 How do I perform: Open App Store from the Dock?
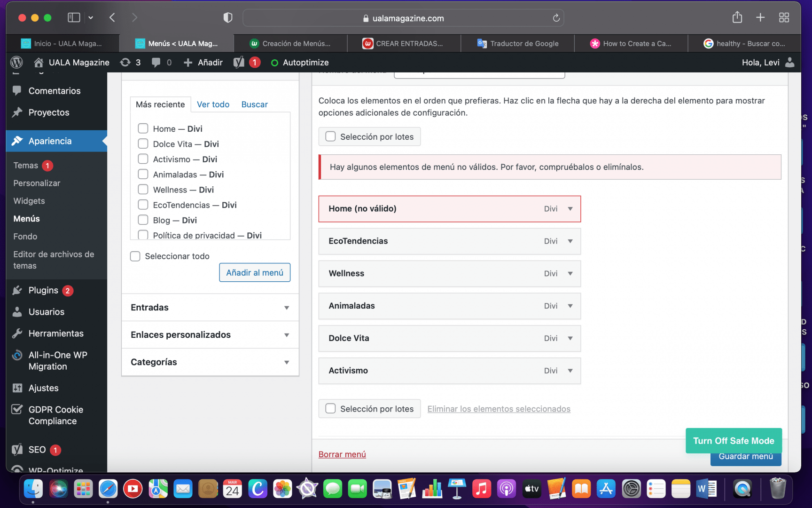[606, 489]
